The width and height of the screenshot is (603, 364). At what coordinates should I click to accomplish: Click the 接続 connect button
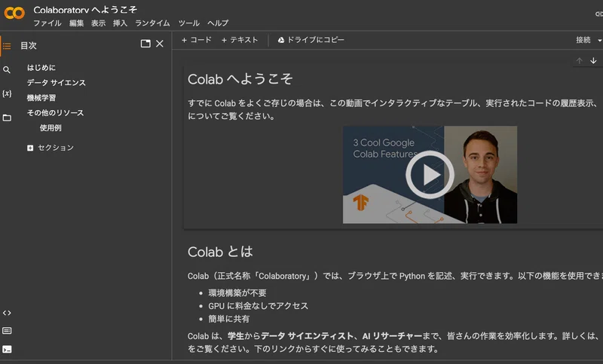coord(583,40)
